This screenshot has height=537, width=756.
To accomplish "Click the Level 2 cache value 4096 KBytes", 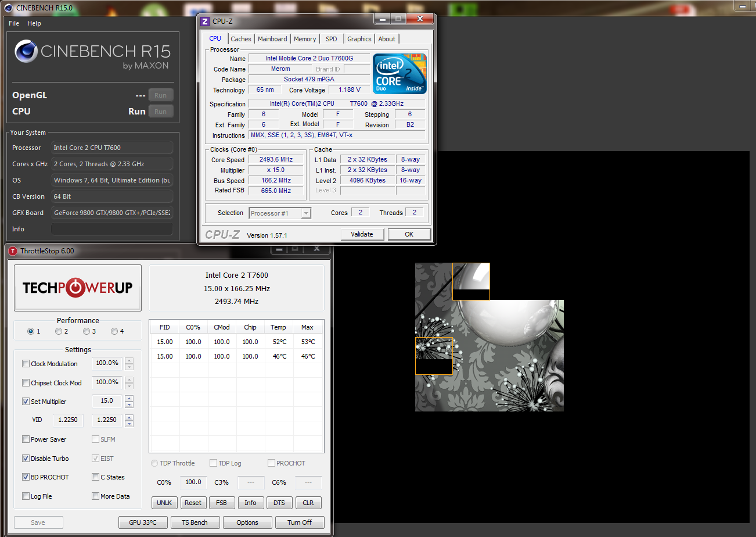I will click(368, 181).
